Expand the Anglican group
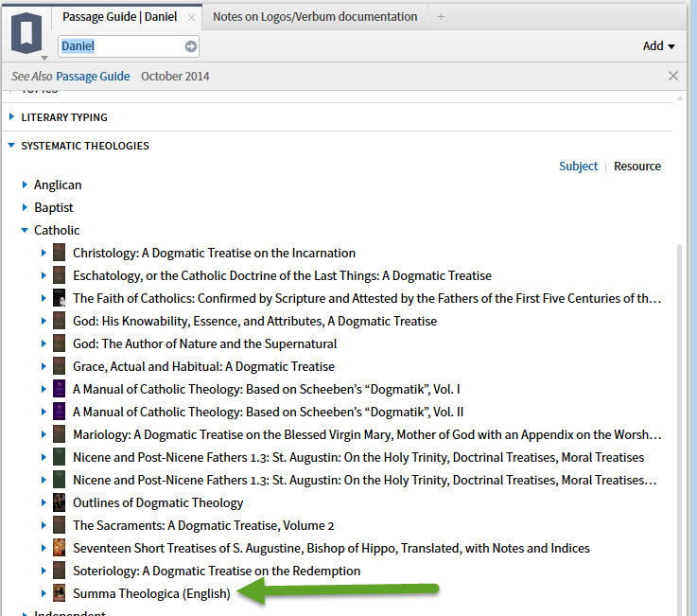 click(25, 185)
